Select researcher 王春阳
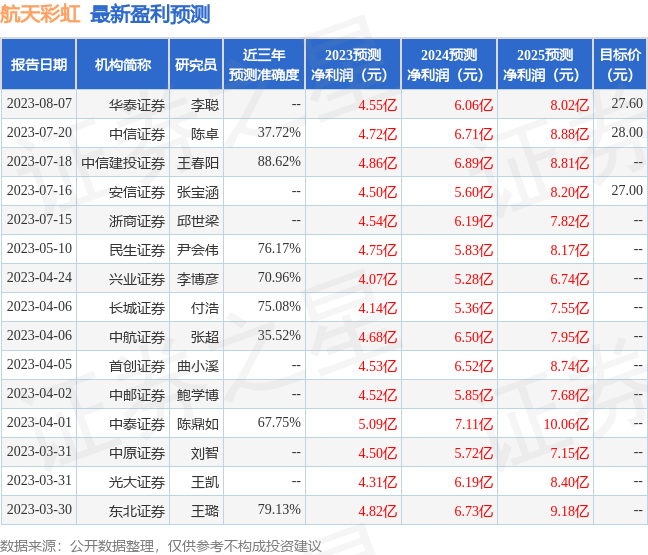Image resolution: width=648 pixels, height=555 pixels. tap(198, 163)
